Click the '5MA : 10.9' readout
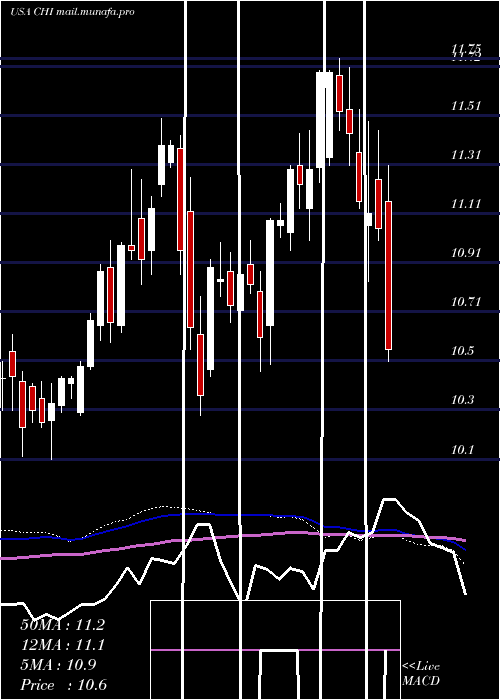 pos(58,665)
